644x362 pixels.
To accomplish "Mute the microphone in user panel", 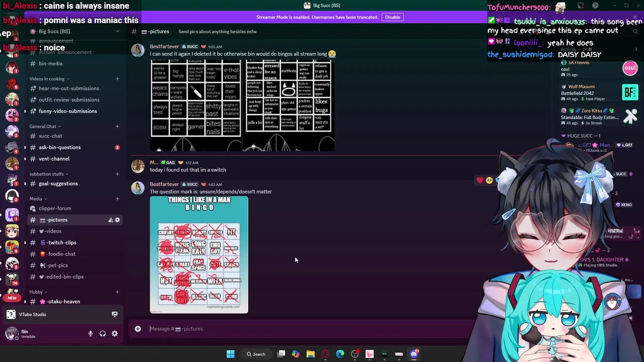I will (91, 334).
